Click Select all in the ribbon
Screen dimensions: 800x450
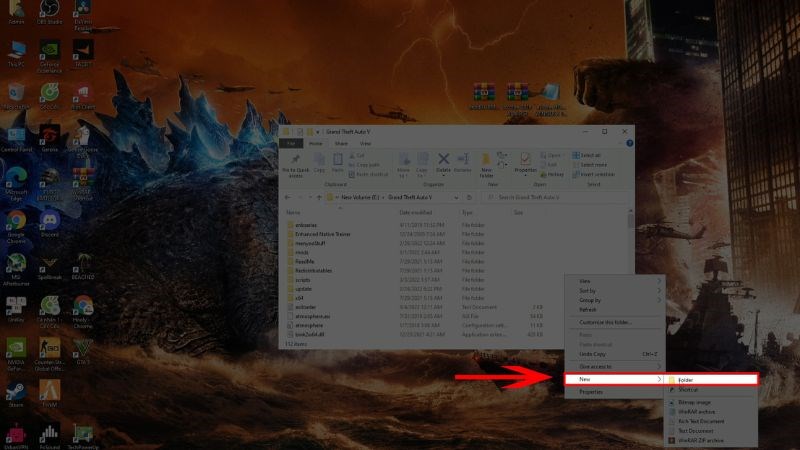coord(587,155)
